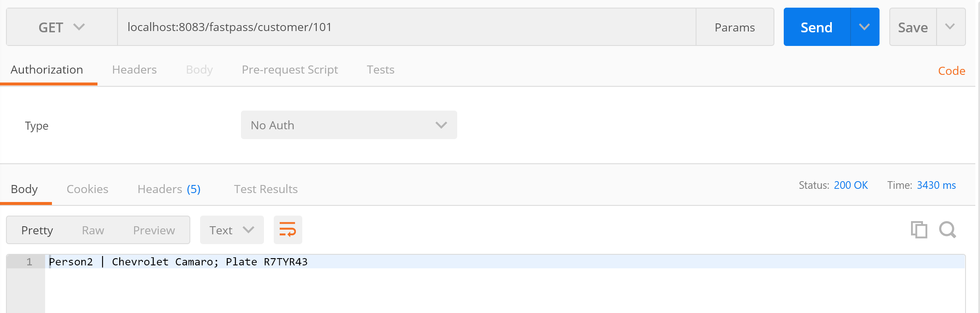Open the No Auth type dropdown
Image resolution: width=980 pixels, height=313 pixels.
click(349, 125)
